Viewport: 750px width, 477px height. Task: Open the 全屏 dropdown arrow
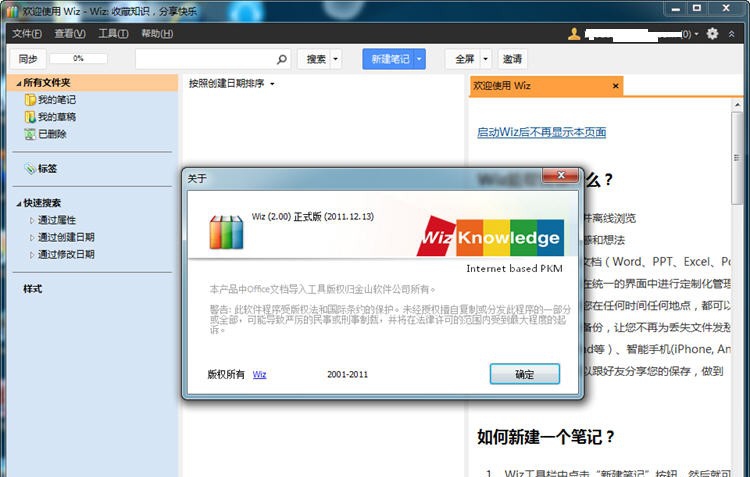point(485,59)
